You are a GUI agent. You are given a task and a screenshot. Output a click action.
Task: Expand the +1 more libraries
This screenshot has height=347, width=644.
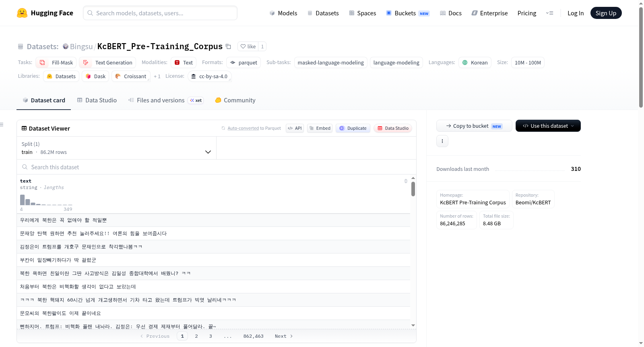[157, 76]
